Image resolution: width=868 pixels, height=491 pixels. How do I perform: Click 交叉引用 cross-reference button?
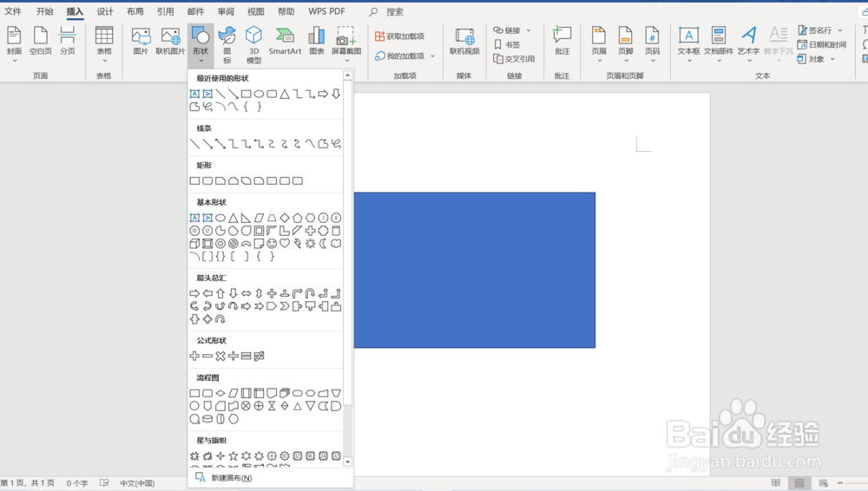[514, 59]
